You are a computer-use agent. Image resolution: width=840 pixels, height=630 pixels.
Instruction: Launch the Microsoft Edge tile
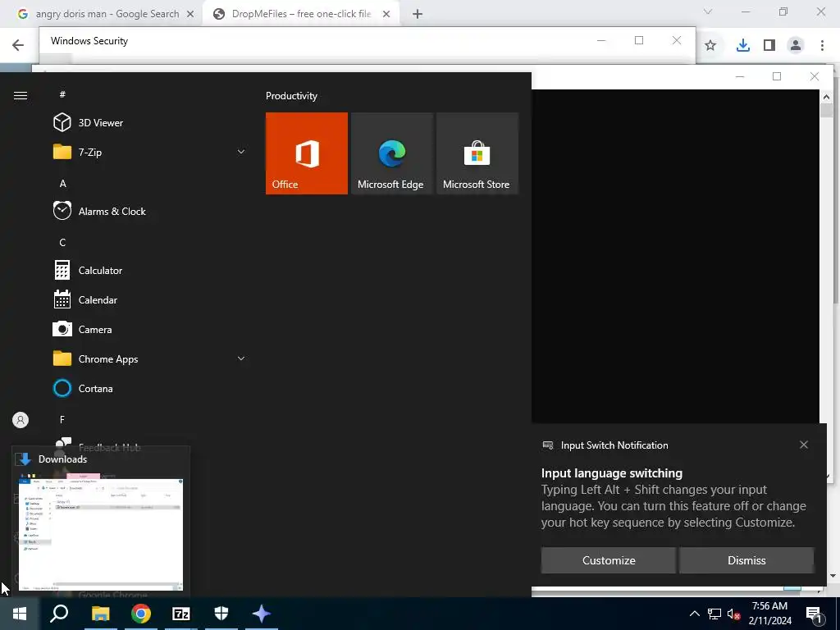click(391, 153)
